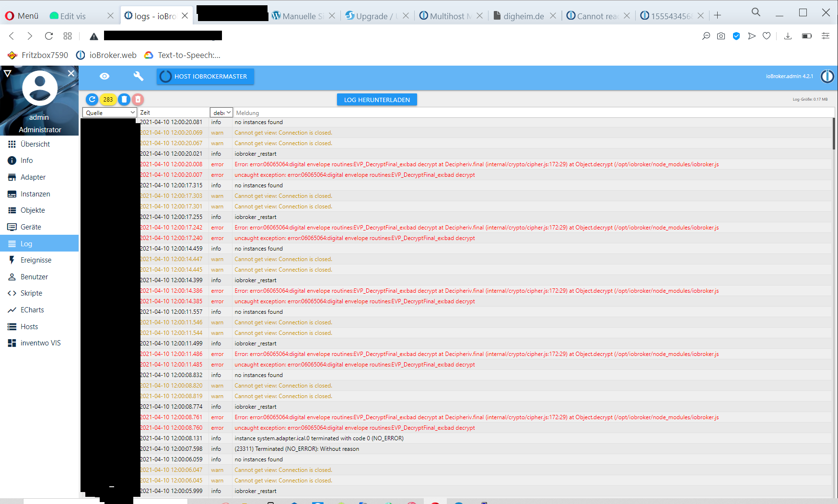Click the battery saver icon
This screenshot has width=838, height=504.
(x=807, y=36)
